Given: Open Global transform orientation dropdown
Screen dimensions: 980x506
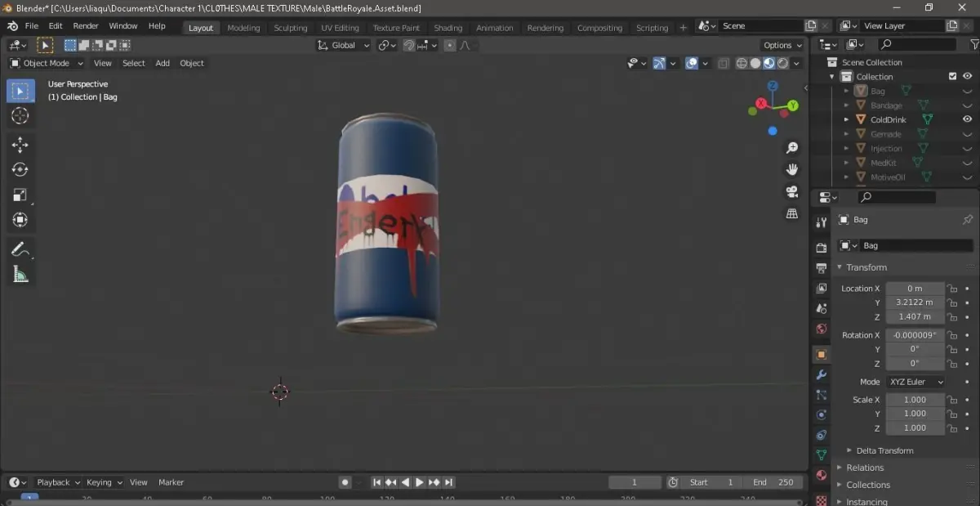Looking at the screenshot, I should coord(343,45).
